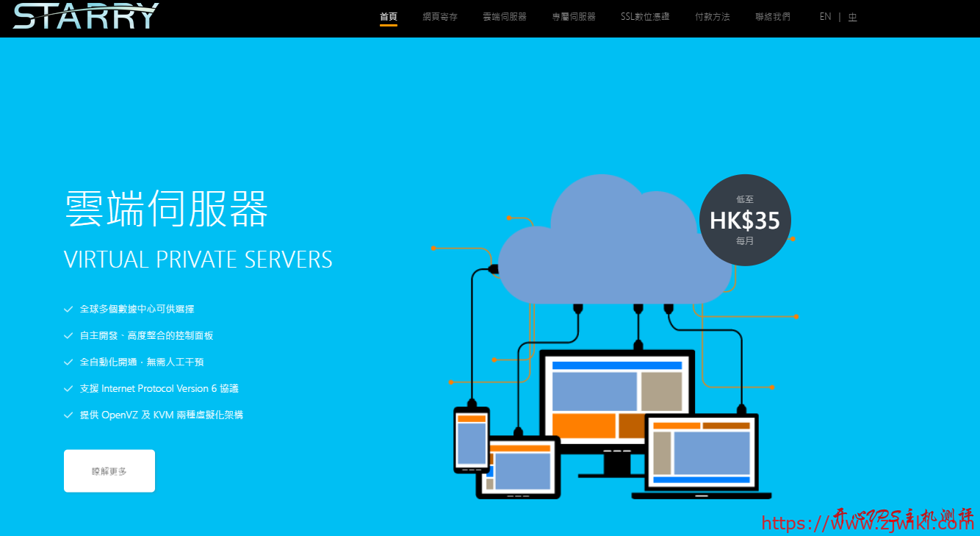Click the laptop graphic
The height and width of the screenshot is (536, 980).
point(702,454)
